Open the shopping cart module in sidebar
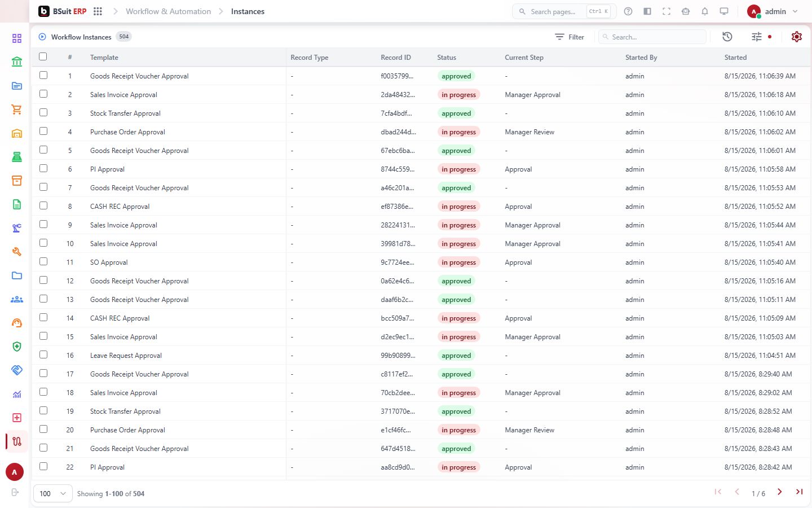 (x=17, y=110)
